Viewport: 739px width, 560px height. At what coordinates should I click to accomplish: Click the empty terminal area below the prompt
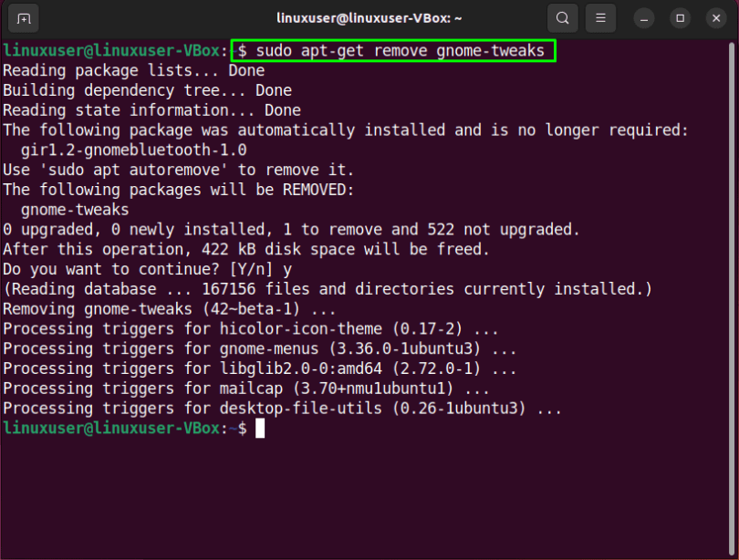[365, 502]
